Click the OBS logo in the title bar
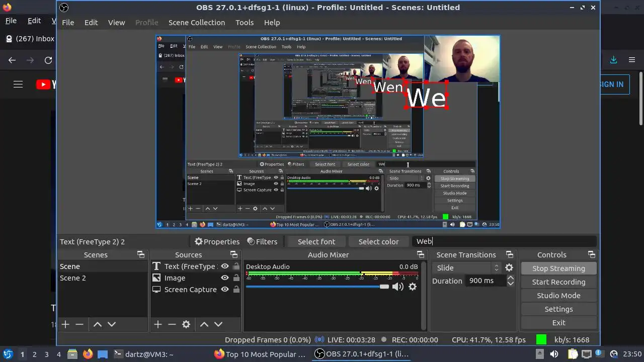644x362 pixels. pyautogui.click(x=64, y=8)
